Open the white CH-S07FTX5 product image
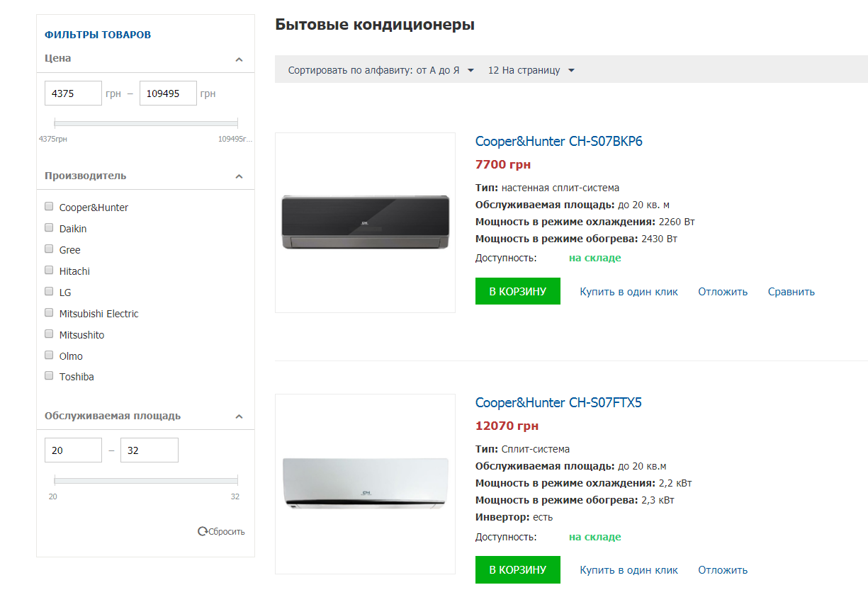 [365, 484]
